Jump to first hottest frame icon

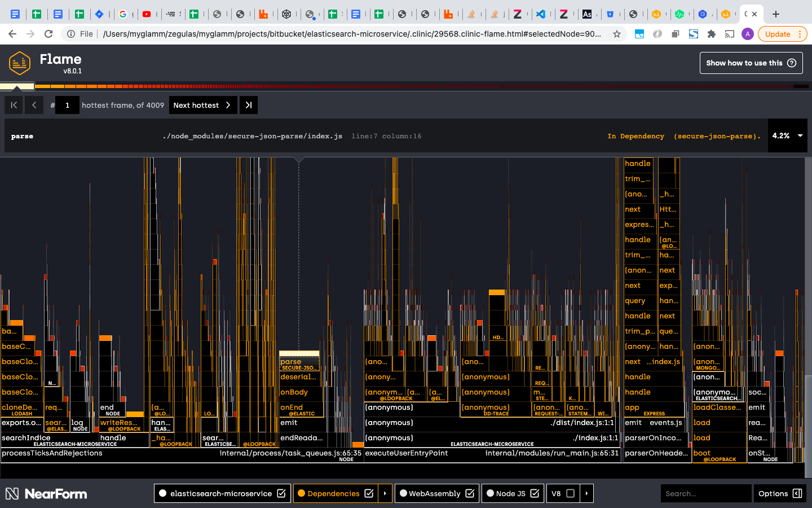point(14,105)
